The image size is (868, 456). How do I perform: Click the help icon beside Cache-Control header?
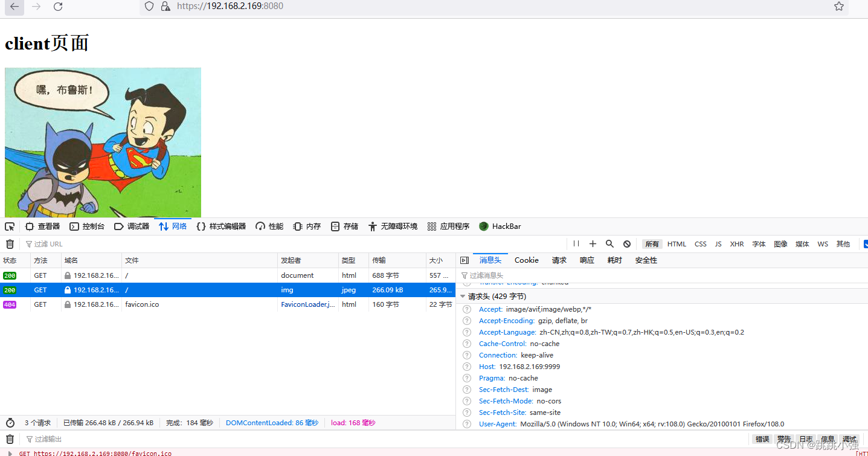pos(466,344)
